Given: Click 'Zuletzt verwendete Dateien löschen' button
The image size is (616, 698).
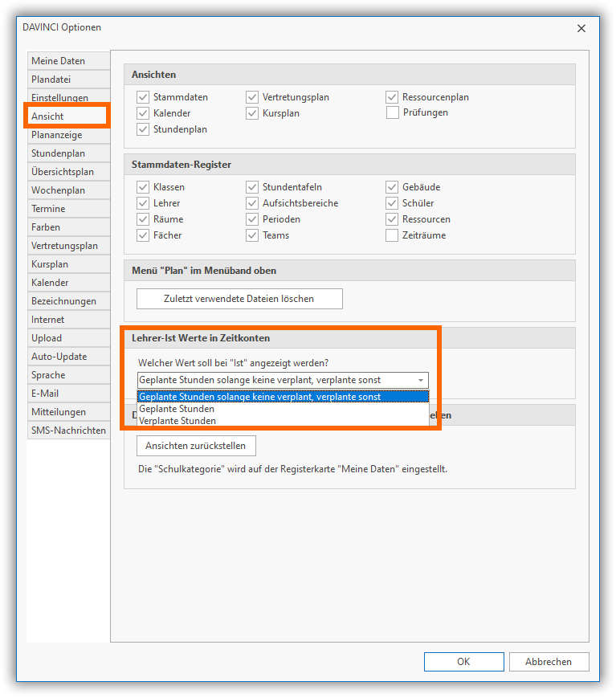Looking at the screenshot, I should pyautogui.click(x=239, y=299).
